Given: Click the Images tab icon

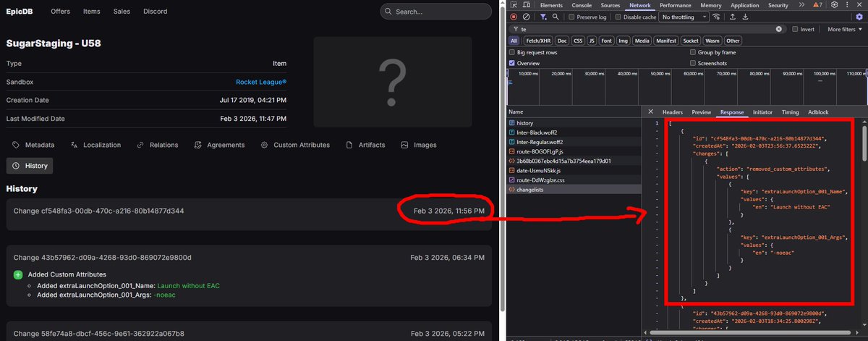Looking at the screenshot, I should [x=405, y=145].
